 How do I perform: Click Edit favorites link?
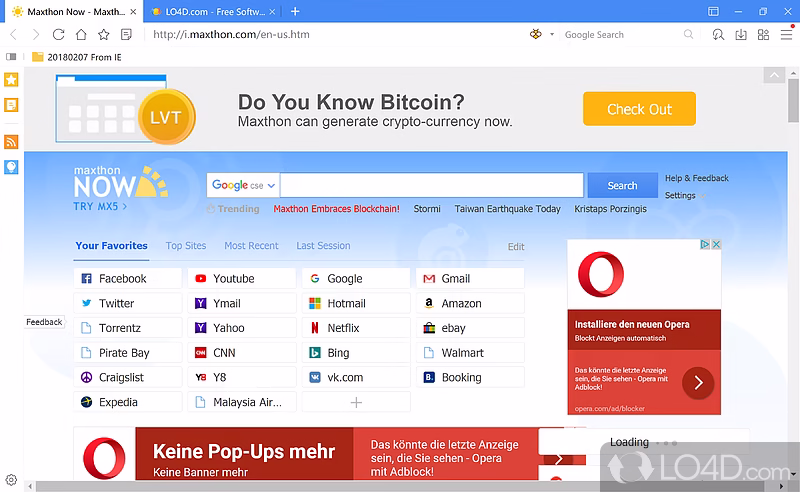tap(516, 247)
